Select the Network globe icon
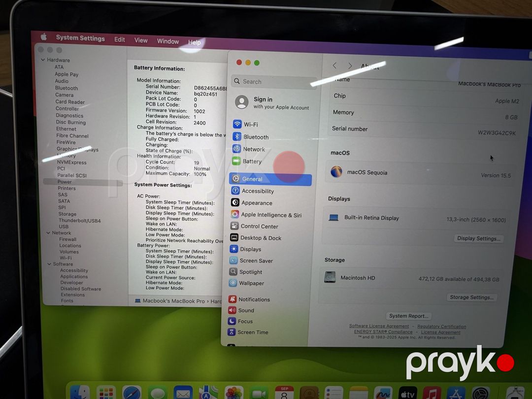Image resolution: width=532 pixels, height=399 pixels. pos(236,149)
